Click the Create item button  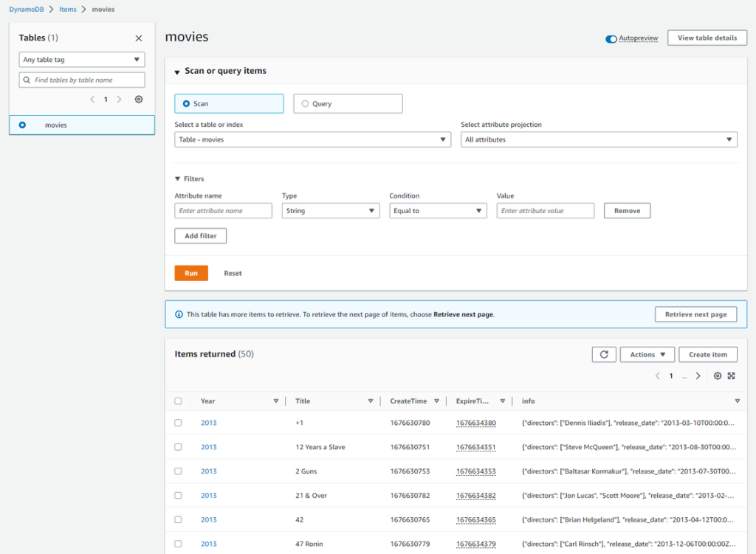[x=708, y=355]
